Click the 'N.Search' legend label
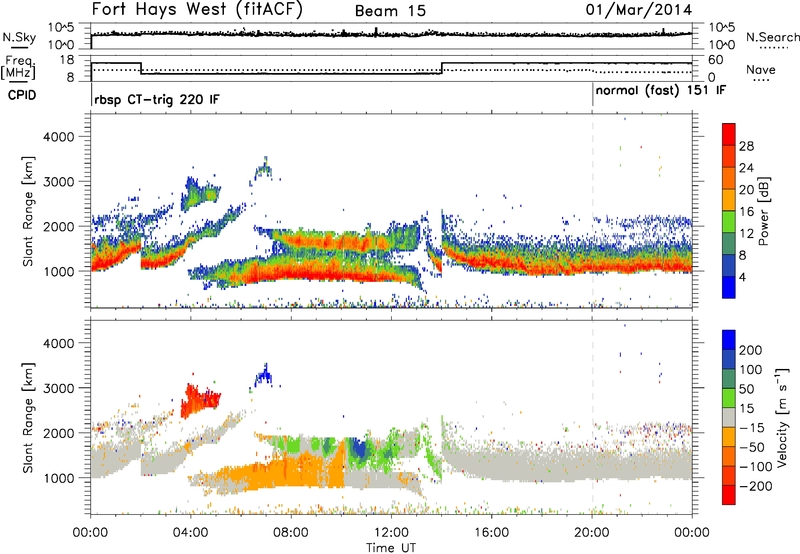 point(772,37)
